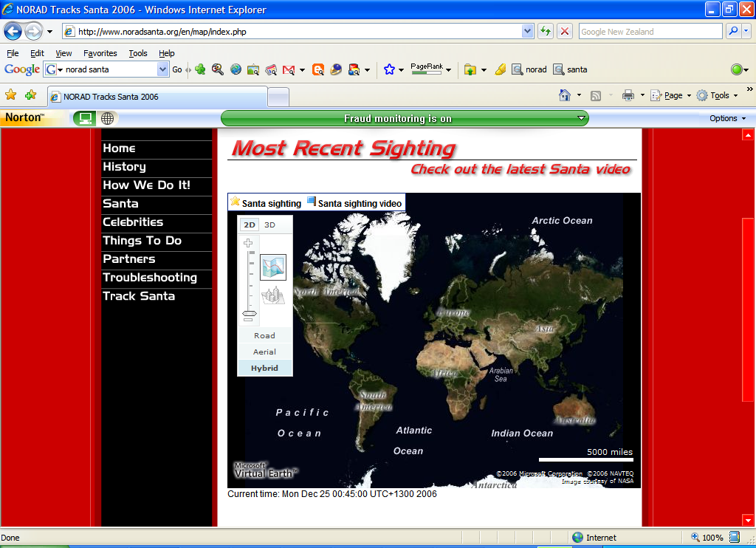Open the Troubleshooting link

tap(150, 278)
